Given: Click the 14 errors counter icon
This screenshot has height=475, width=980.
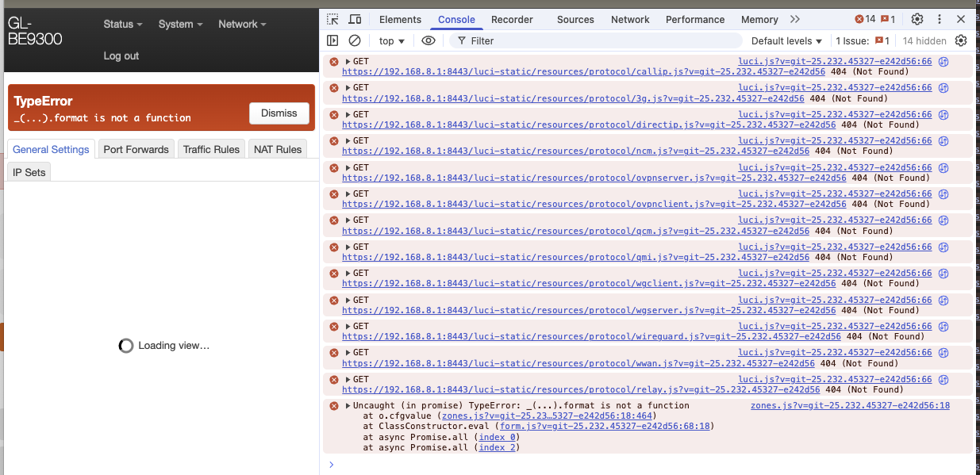Looking at the screenshot, I should pyautogui.click(x=864, y=19).
